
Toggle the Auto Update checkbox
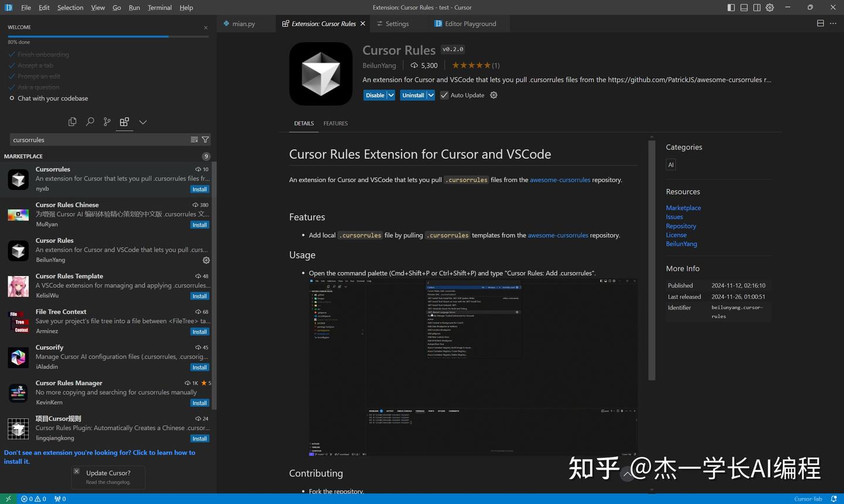pos(444,95)
